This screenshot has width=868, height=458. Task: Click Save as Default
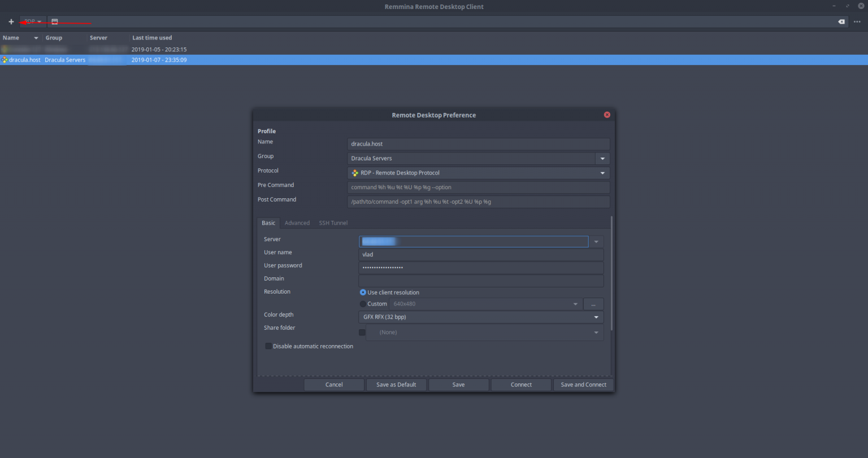coord(396,385)
